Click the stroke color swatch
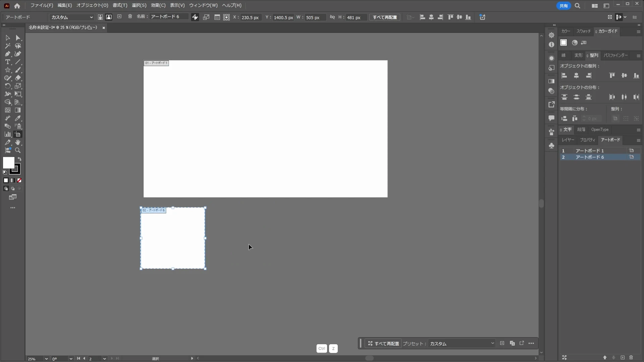Image resolution: width=644 pixels, height=362 pixels. [x=15, y=170]
